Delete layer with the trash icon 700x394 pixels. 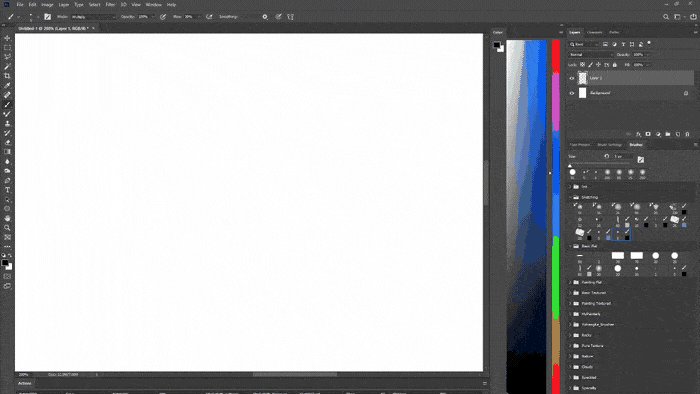coord(688,134)
